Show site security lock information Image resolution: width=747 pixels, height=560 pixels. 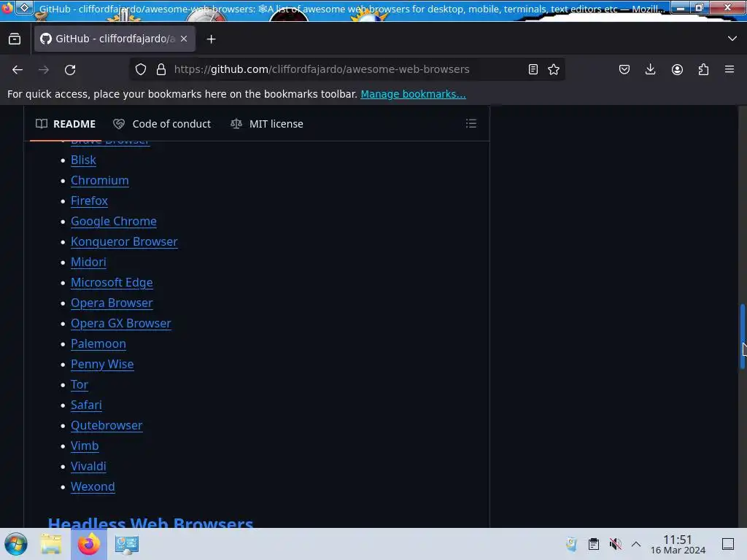pyautogui.click(x=161, y=69)
